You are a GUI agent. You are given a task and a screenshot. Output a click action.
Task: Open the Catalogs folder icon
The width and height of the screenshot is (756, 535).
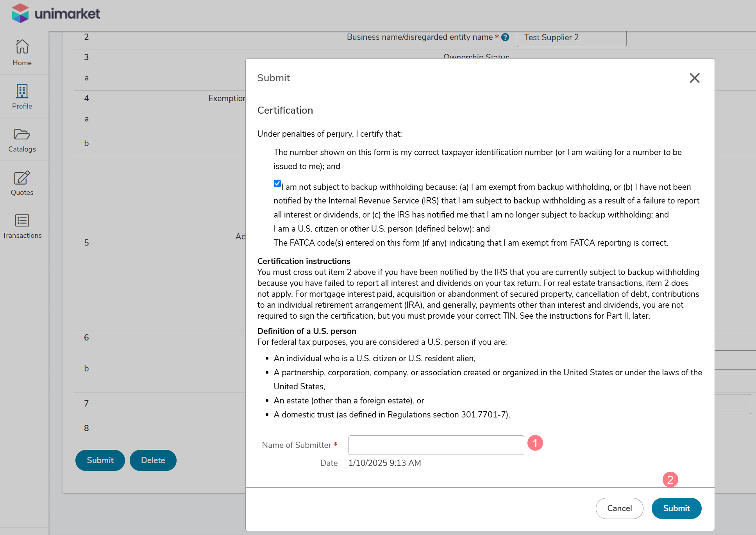point(22,134)
